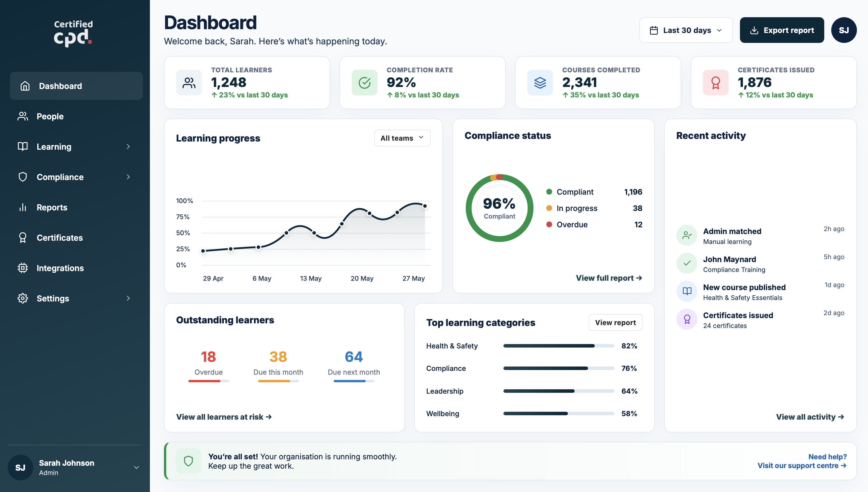Open the Certificates section
This screenshot has height=492, width=868.
pos(76,238)
